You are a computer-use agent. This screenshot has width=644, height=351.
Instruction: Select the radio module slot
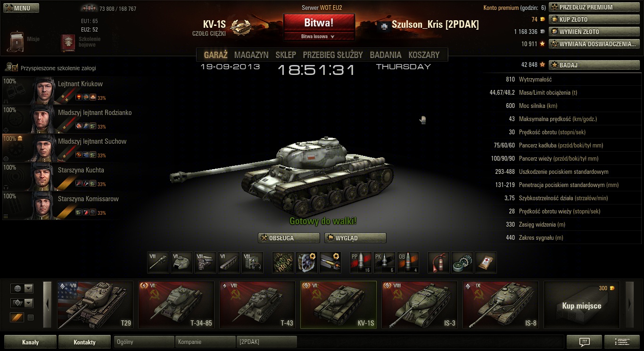pyautogui.click(x=252, y=262)
